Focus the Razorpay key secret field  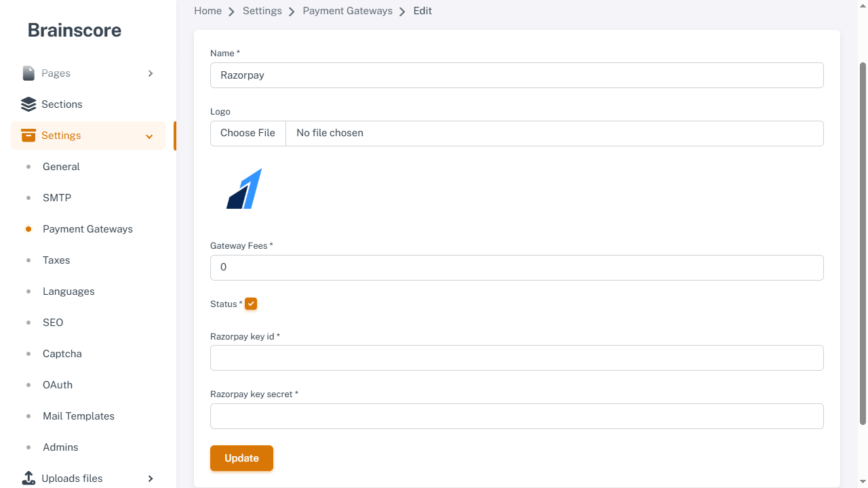517,416
